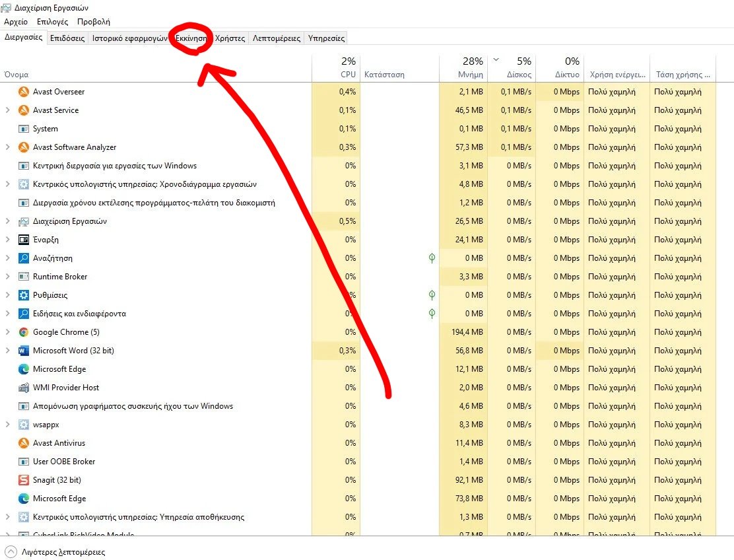Click the Task Manager title bar icon
The width and height of the screenshot is (734, 560).
6,7
